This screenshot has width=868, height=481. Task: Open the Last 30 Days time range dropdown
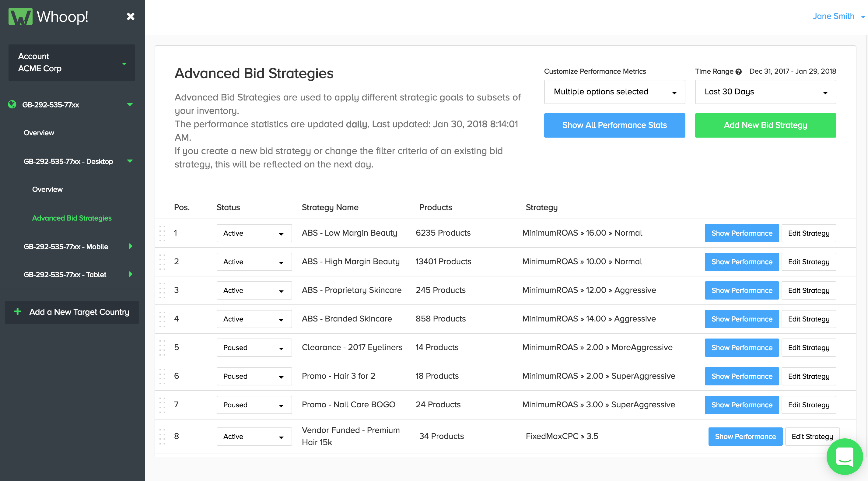[x=765, y=92]
